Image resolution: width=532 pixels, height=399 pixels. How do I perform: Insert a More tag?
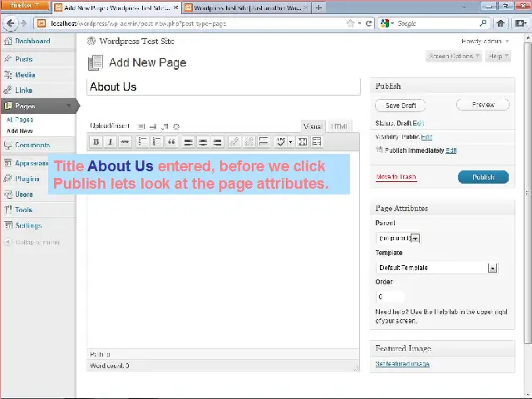pyautogui.click(x=264, y=142)
